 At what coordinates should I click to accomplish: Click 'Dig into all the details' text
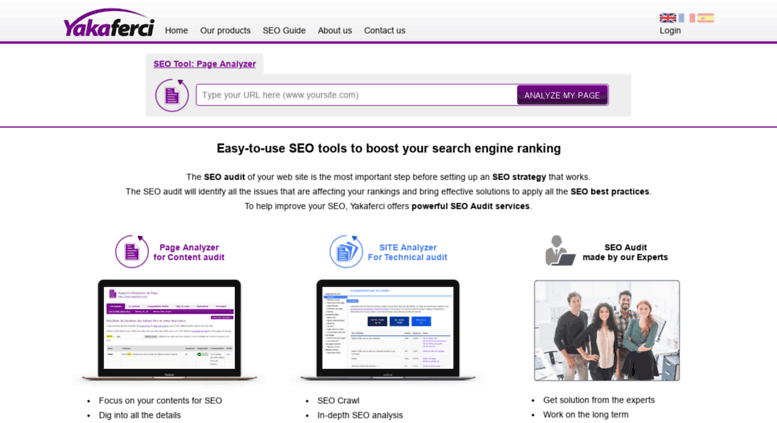click(x=140, y=415)
